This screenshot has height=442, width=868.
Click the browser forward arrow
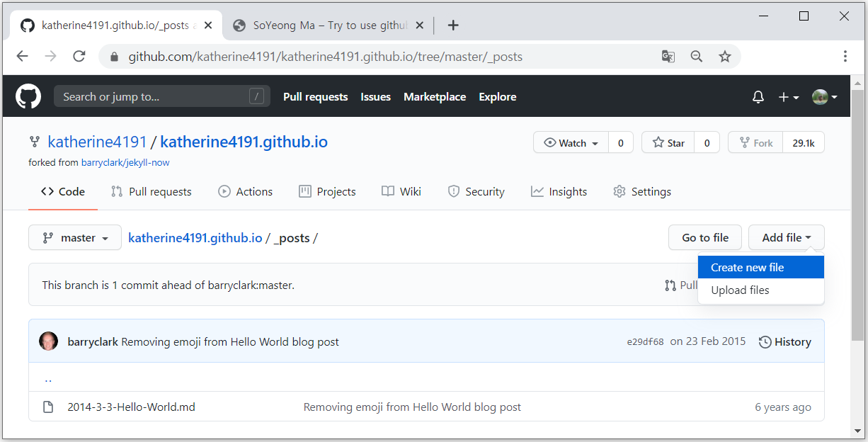coord(51,57)
